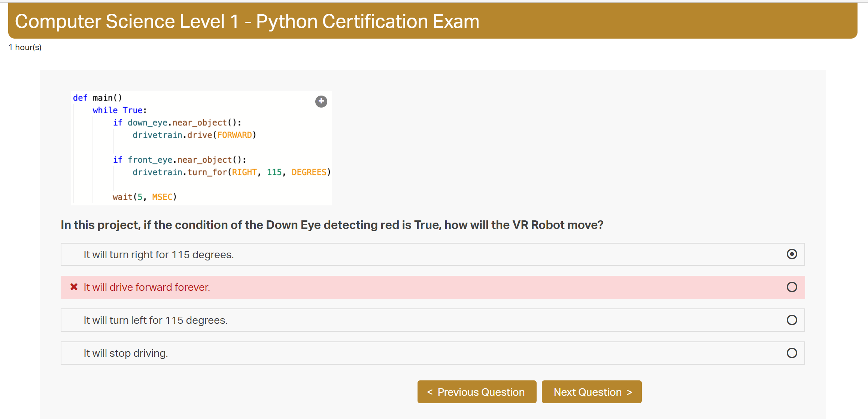Viewport: 868px width, 419px height.
Task: Click the 'def main()' line in code
Action: [97, 98]
